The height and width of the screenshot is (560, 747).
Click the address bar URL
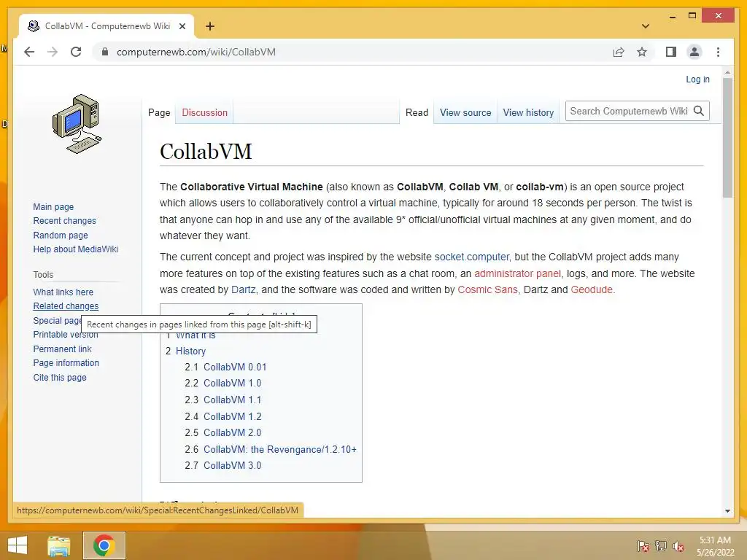pyautogui.click(x=196, y=52)
